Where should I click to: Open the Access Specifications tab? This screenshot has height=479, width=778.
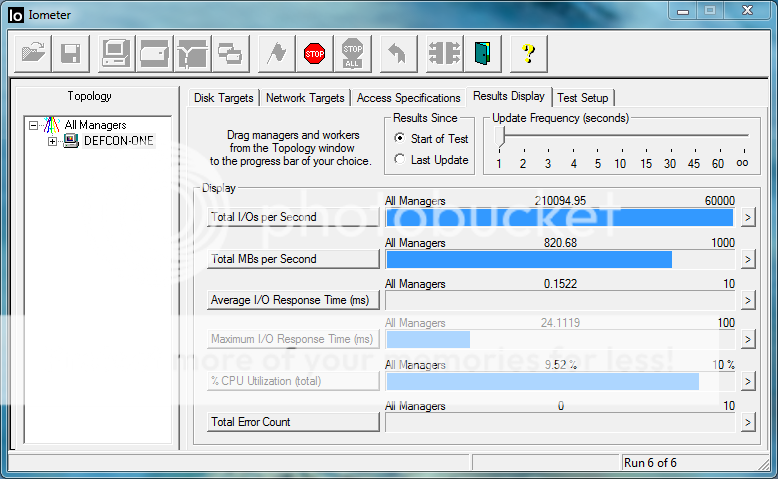[x=408, y=98]
